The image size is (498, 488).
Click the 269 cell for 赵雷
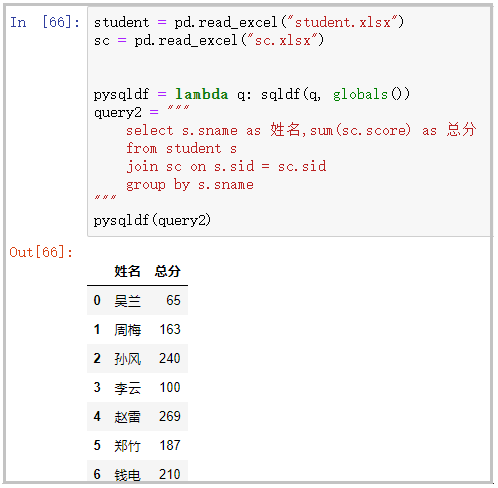click(x=170, y=416)
